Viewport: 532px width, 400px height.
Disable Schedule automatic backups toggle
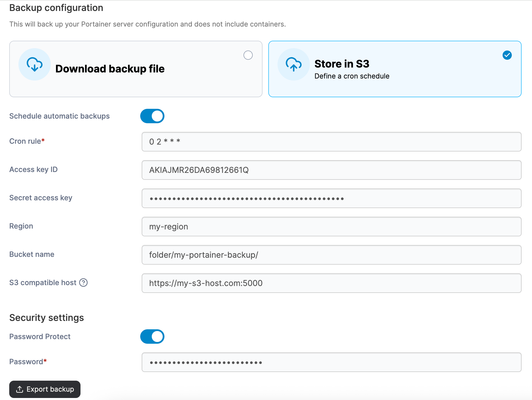coord(152,116)
